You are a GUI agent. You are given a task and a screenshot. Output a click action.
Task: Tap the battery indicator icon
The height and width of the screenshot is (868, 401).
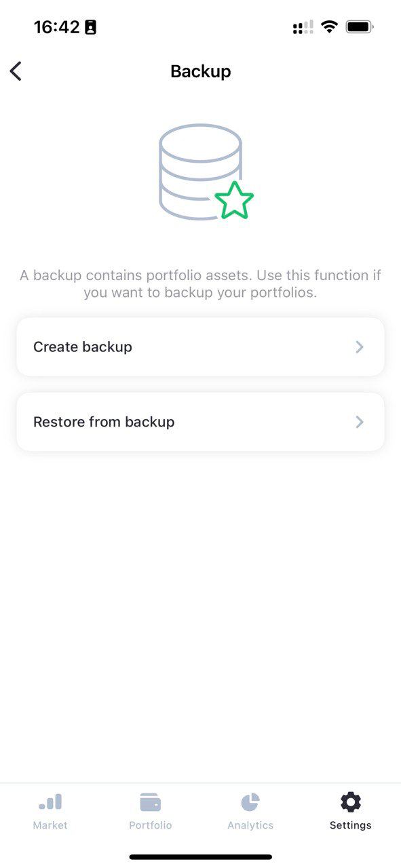pos(360,27)
